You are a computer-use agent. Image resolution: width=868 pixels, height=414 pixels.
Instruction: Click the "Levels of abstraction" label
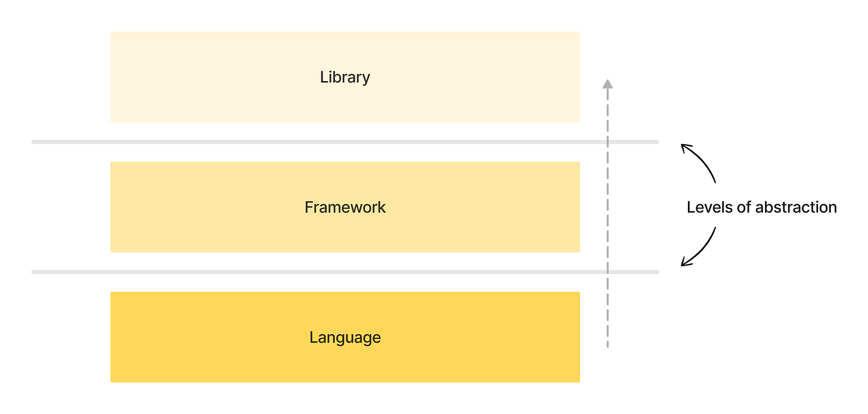click(761, 207)
